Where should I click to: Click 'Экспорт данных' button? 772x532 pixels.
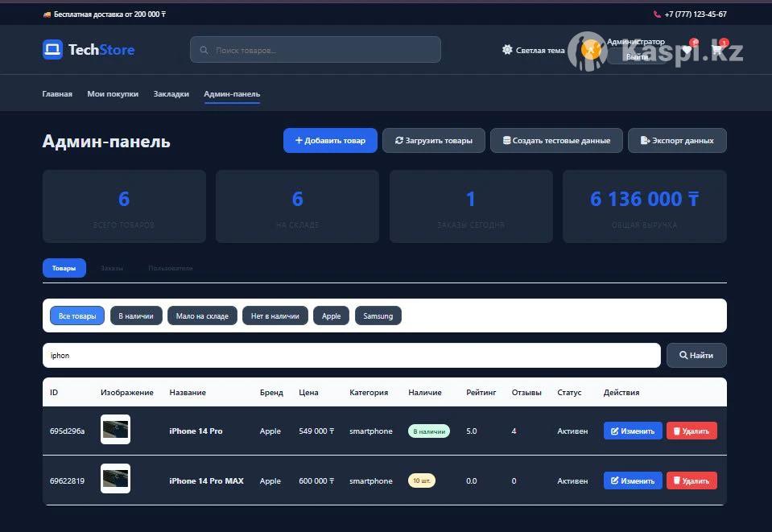click(x=676, y=140)
